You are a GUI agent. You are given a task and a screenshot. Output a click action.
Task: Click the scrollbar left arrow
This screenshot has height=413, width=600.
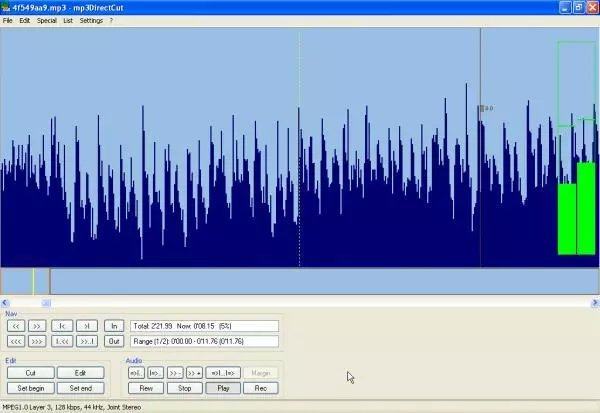point(5,303)
